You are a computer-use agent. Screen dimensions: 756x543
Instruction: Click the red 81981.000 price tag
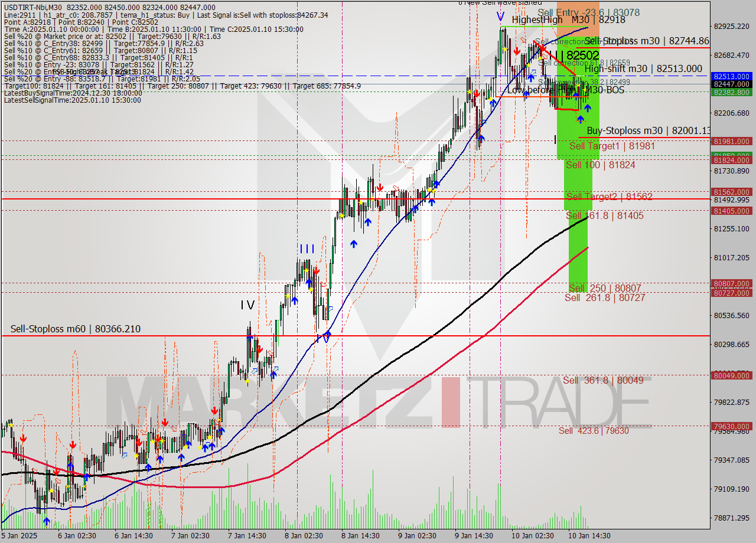(x=732, y=141)
